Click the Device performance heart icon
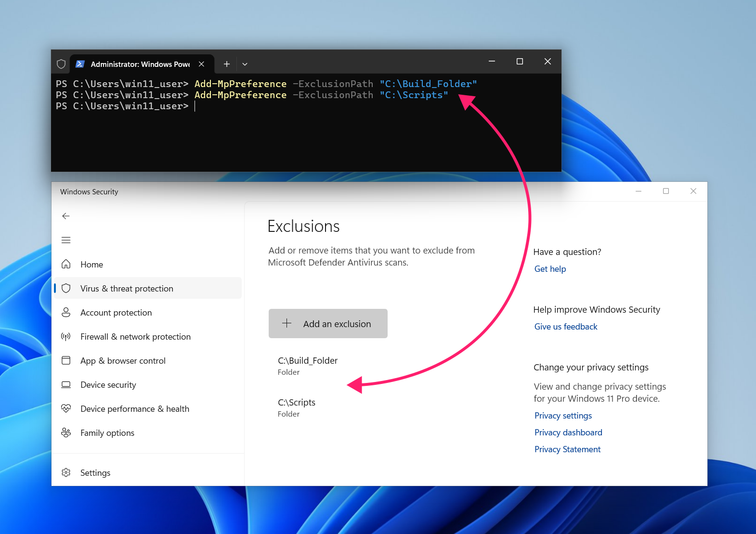The image size is (756, 534). tap(66, 408)
